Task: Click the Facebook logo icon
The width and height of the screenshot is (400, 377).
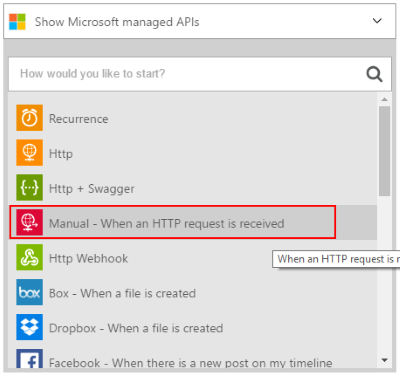Action: point(29,359)
